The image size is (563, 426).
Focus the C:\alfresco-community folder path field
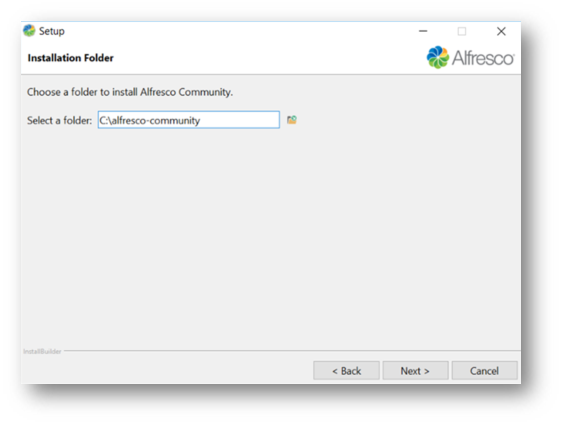click(189, 120)
